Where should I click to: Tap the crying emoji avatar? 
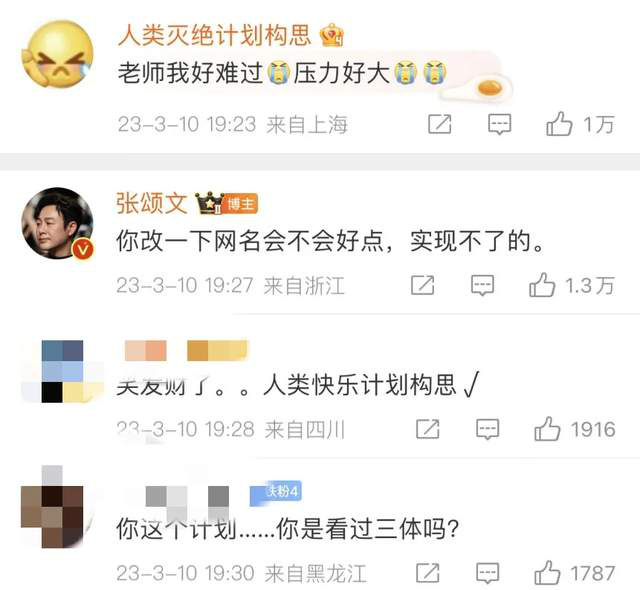[58, 54]
